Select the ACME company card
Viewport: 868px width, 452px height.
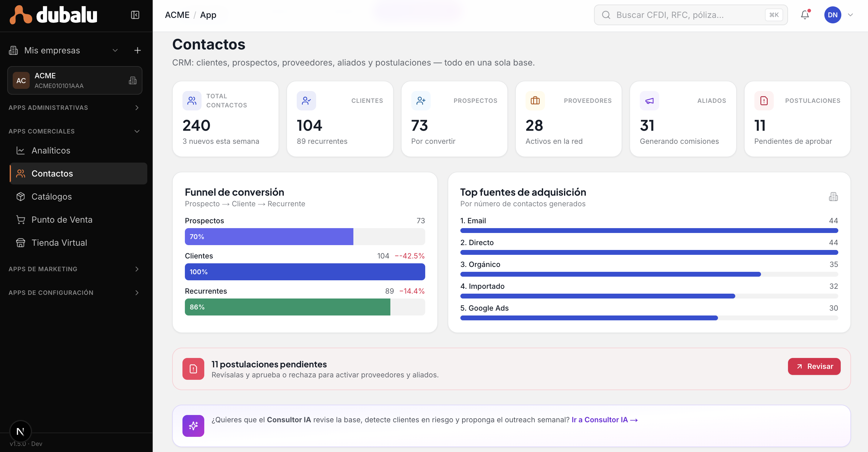coord(75,80)
